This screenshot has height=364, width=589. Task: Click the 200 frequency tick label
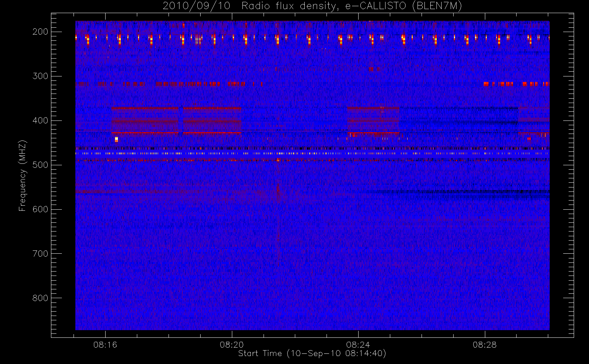point(40,32)
